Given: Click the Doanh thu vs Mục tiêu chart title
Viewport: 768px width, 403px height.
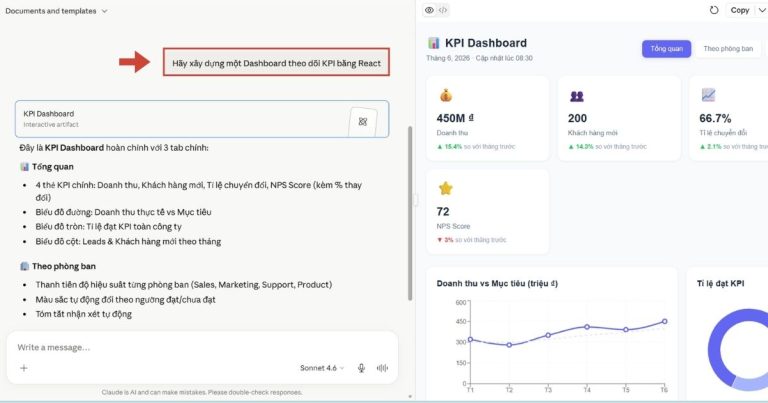Looking at the screenshot, I should 497,283.
